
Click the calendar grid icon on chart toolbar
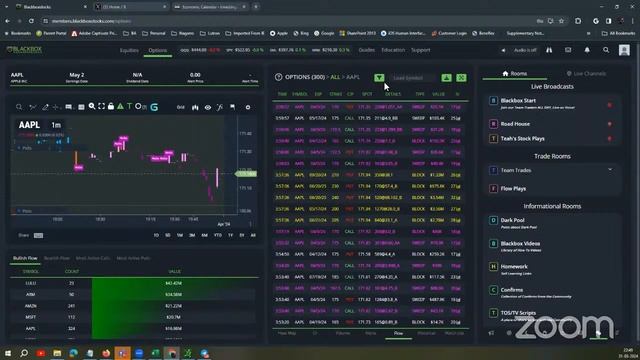pos(81,107)
